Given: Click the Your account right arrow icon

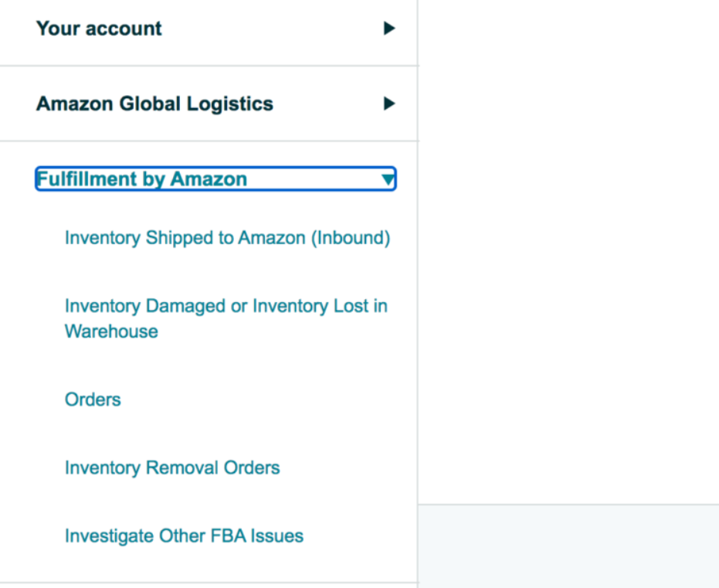Looking at the screenshot, I should point(388,29).
